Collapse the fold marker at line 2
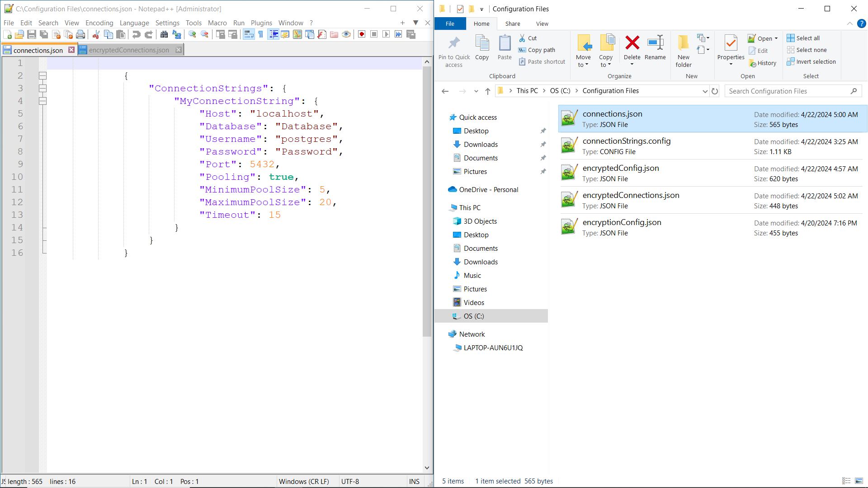 pyautogui.click(x=42, y=75)
